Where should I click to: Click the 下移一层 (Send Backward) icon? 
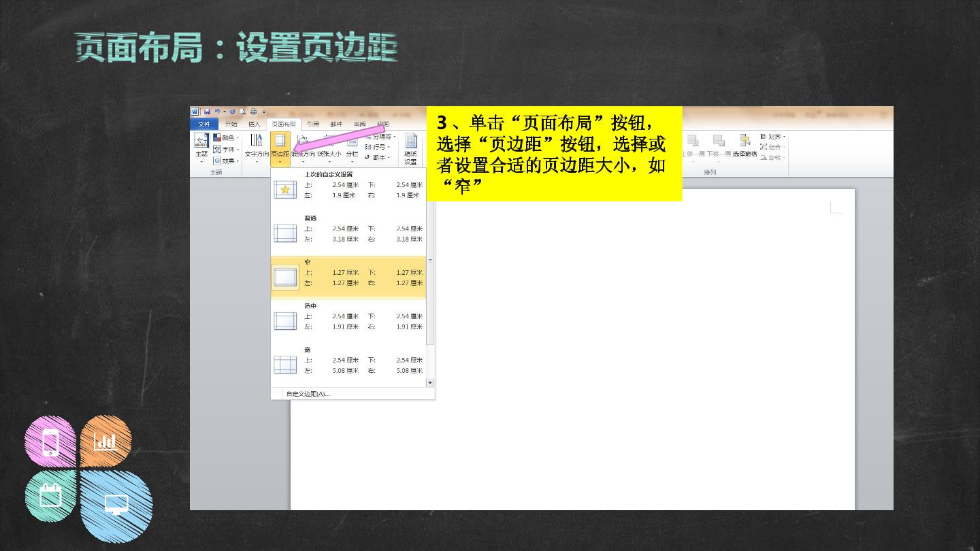click(719, 141)
